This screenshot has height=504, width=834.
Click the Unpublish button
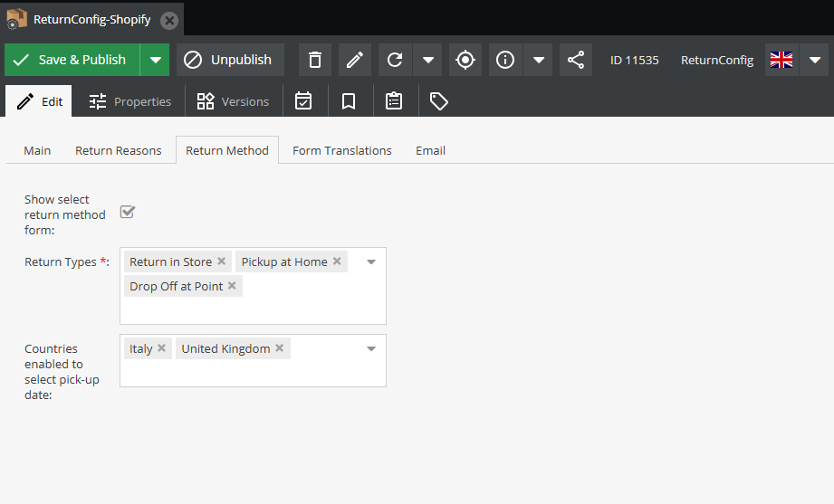(x=230, y=60)
